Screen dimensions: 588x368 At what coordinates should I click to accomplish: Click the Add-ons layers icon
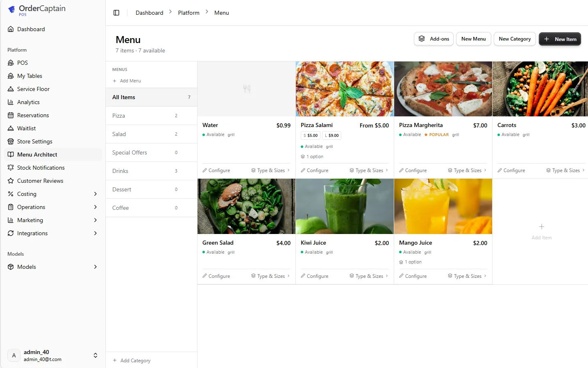[422, 39]
